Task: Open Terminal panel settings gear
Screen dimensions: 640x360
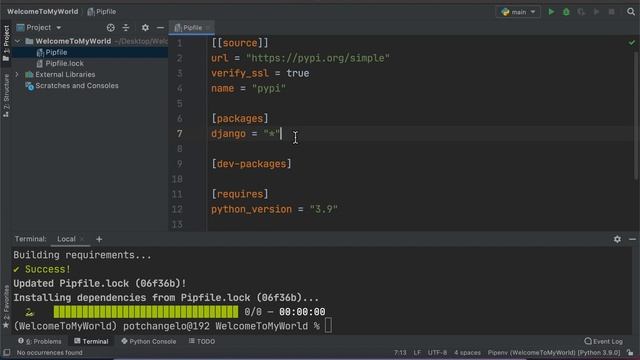Action: (617, 239)
